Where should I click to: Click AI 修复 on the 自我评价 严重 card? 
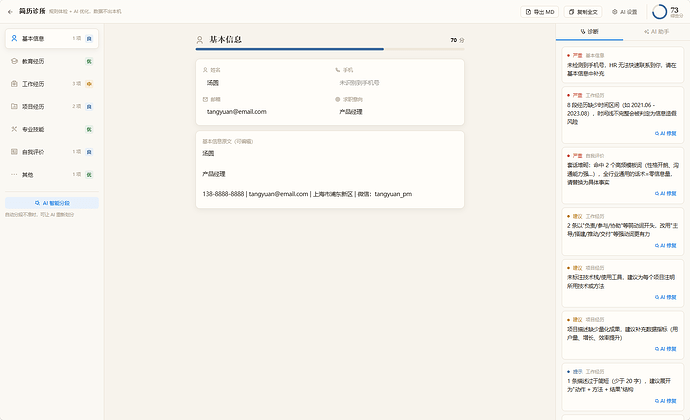pyautogui.click(x=665, y=194)
